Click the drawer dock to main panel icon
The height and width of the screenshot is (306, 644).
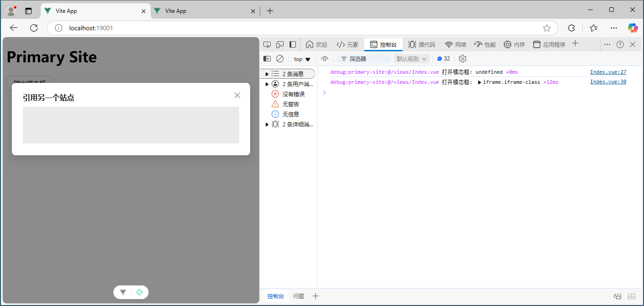617,296
